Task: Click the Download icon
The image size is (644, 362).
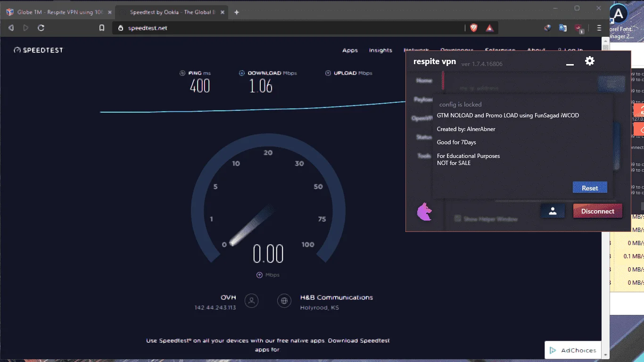Action: pos(242,73)
